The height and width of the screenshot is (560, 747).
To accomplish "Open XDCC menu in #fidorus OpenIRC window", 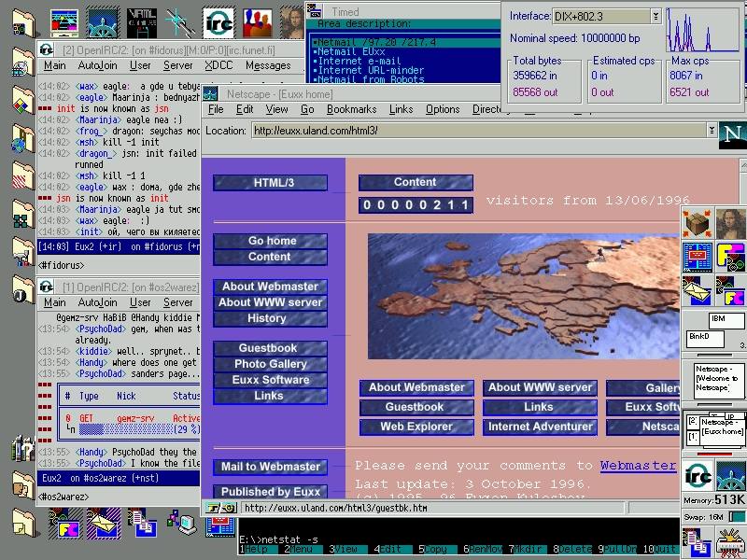I will point(218,65).
